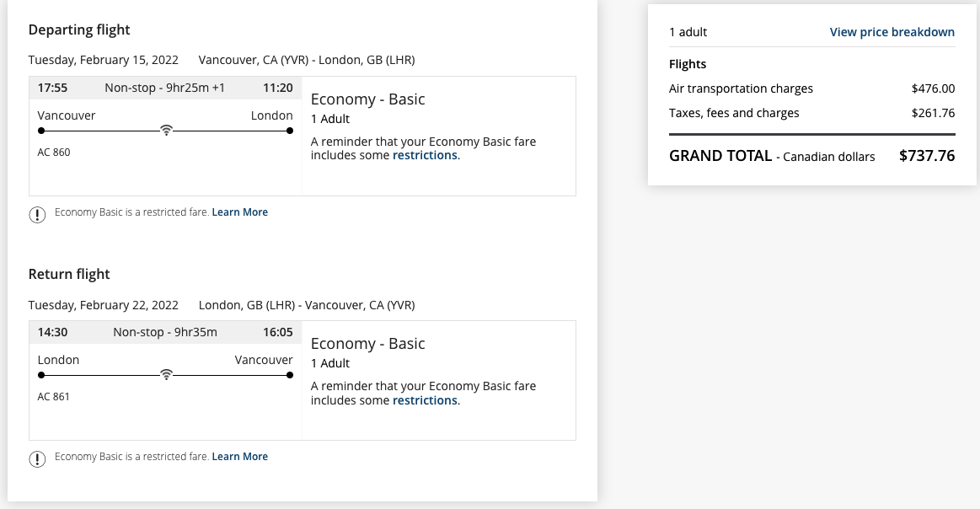Click London origin dot on return route line
980x509 pixels.
point(41,375)
